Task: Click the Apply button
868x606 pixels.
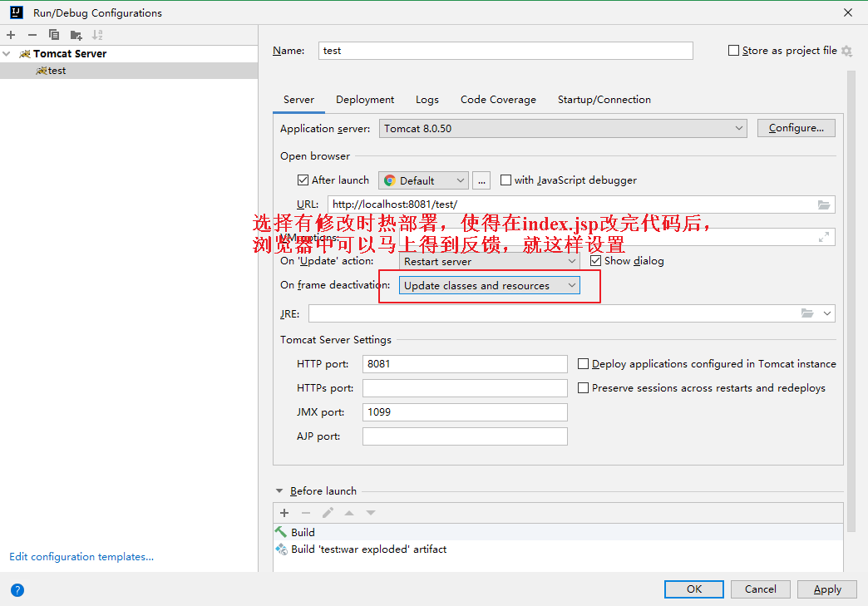Action: tap(827, 589)
